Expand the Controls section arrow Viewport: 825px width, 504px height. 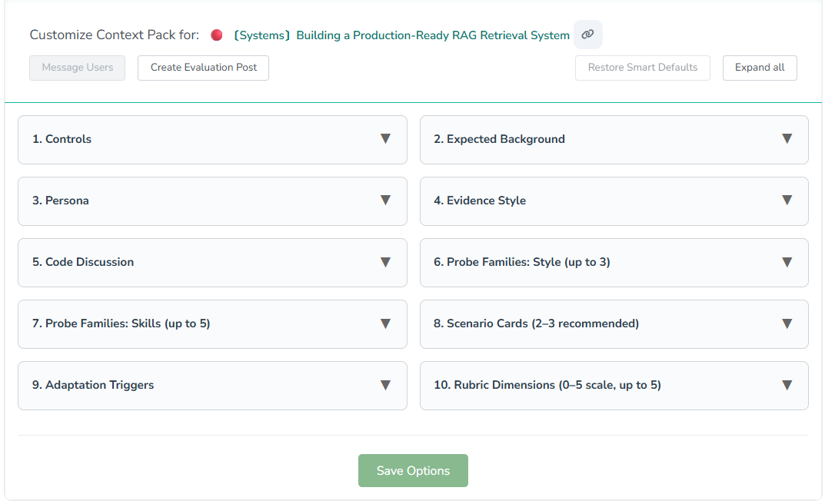pyautogui.click(x=385, y=139)
